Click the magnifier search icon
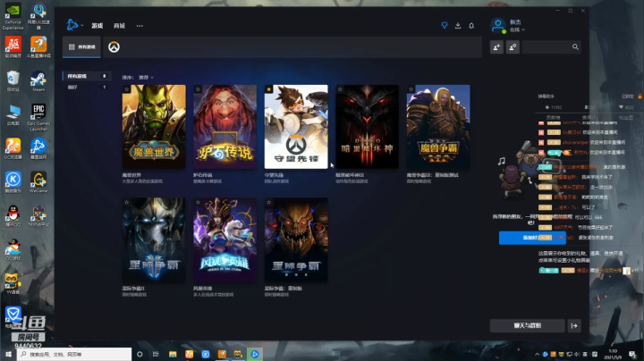 [x=575, y=47]
